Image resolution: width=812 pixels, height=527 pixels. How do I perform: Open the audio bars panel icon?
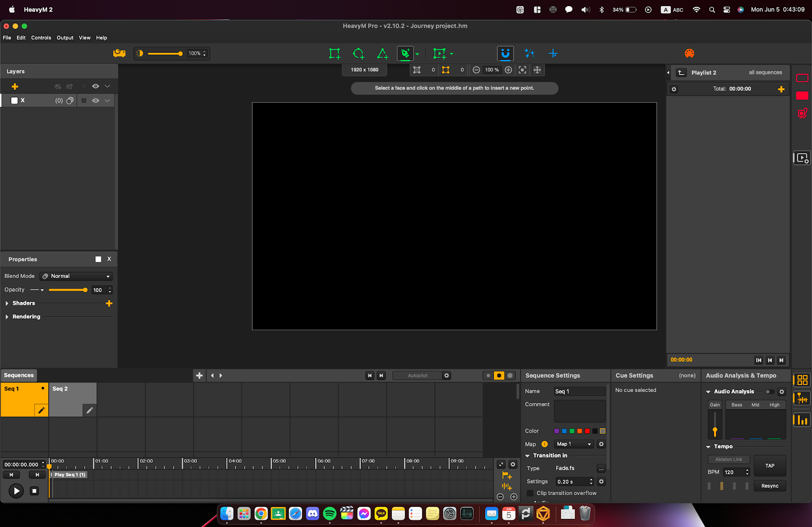(802, 419)
